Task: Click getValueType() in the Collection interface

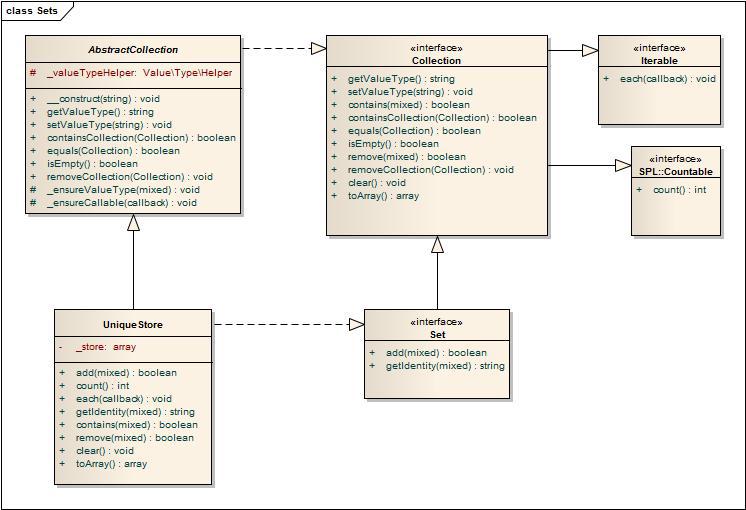Action: coord(393,79)
